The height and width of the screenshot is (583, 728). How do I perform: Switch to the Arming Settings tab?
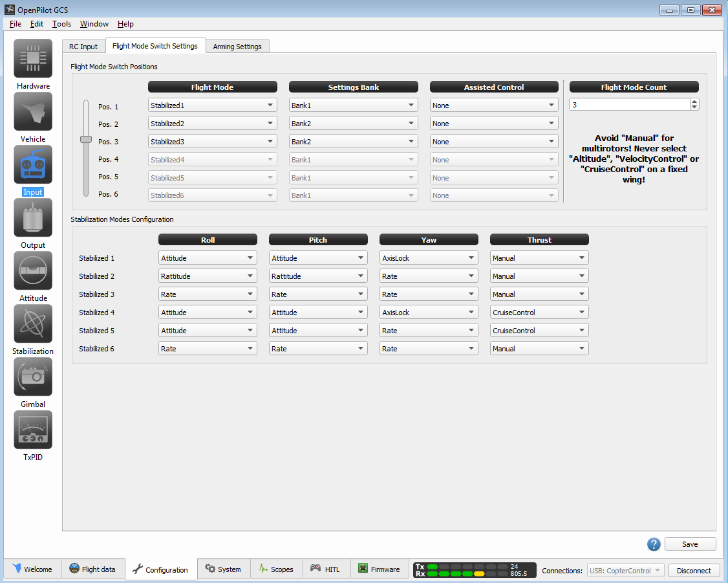237,47
